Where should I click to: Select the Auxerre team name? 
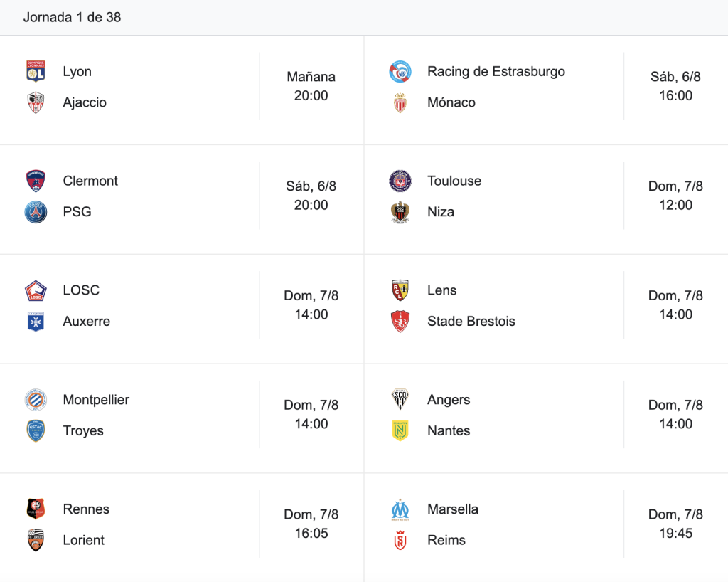click(86, 322)
